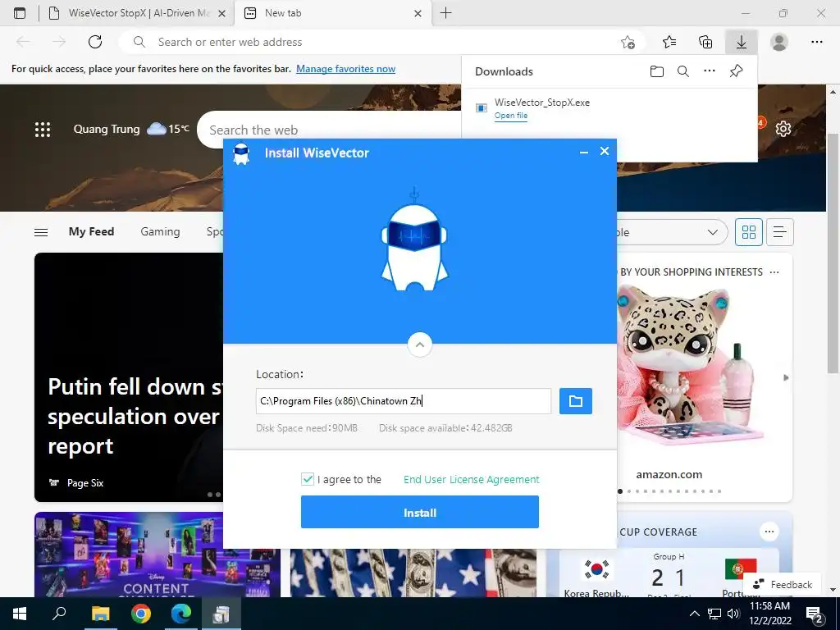840x630 pixels.
Task: Open Edge Collections button
Action: click(x=705, y=42)
